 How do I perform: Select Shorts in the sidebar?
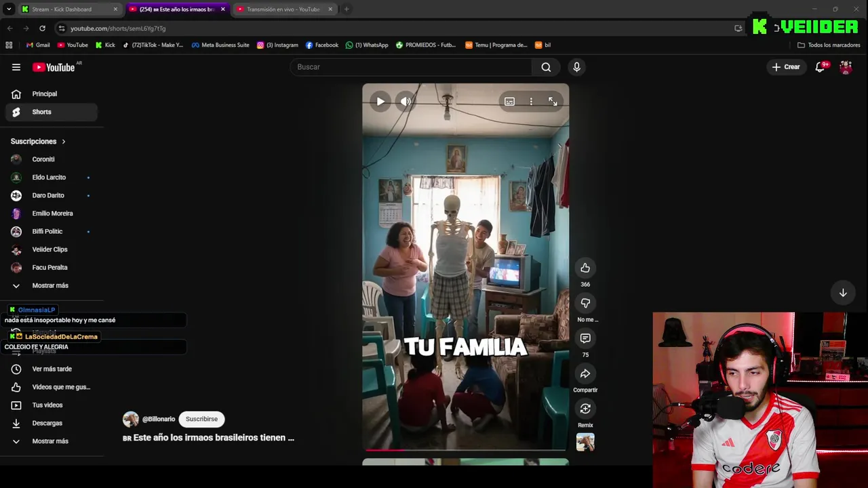pos(52,112)
